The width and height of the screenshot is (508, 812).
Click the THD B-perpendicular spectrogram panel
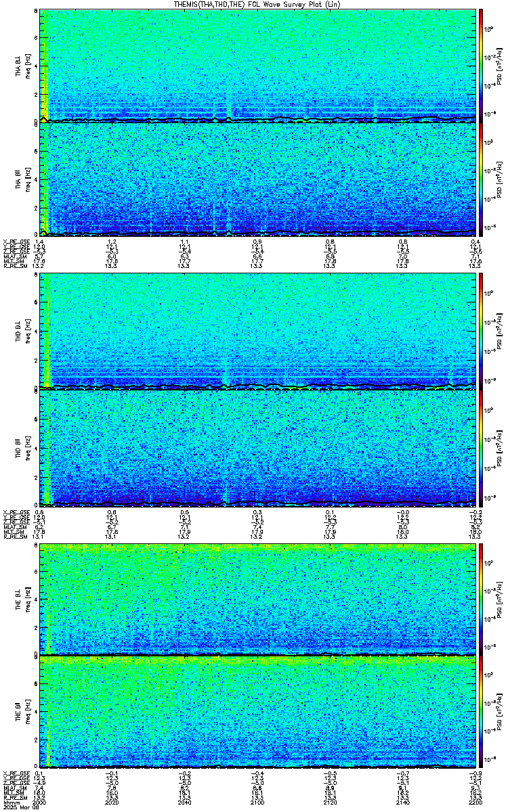coord(257,332)
